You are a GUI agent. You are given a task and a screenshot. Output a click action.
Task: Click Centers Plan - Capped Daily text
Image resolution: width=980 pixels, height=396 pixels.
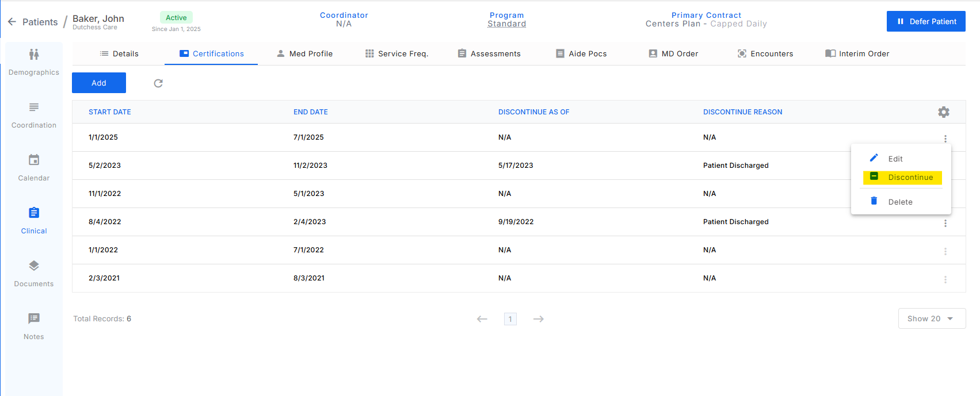point(706,24)
